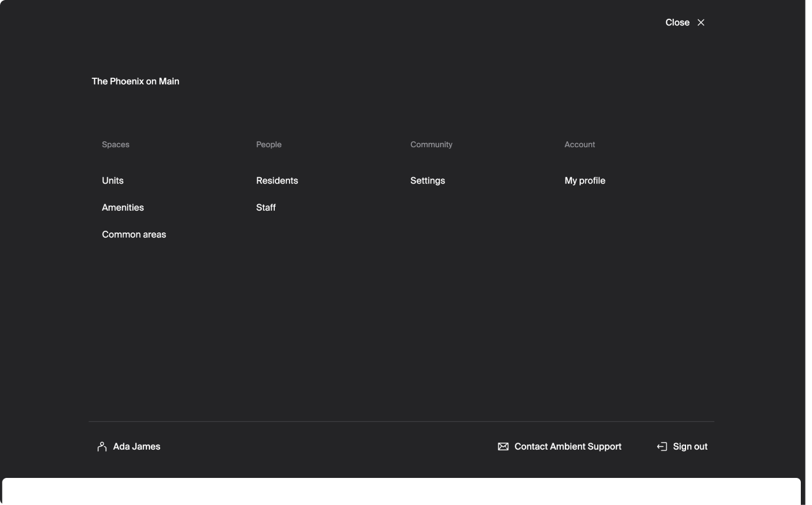Open community Settings
812x505 pixels.
[427, 181]
